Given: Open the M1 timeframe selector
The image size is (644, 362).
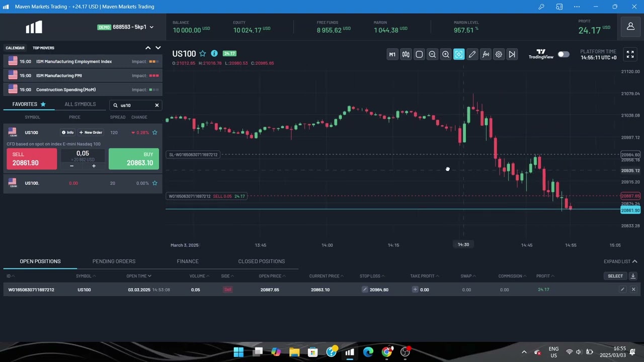Looking at the screenshot, I should [x=392, y=54].
